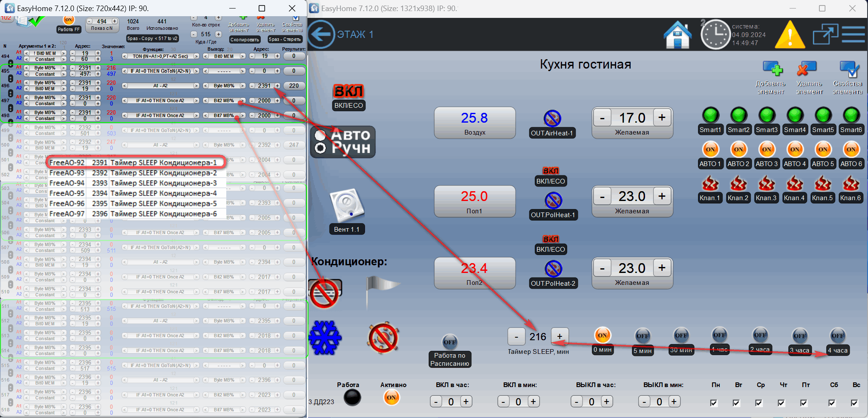Select FreeAO-93 Таймер SLEEP Кондиционера-2 entry
Image resolution: width=868 pixels, height=419 pixels.
133,173
